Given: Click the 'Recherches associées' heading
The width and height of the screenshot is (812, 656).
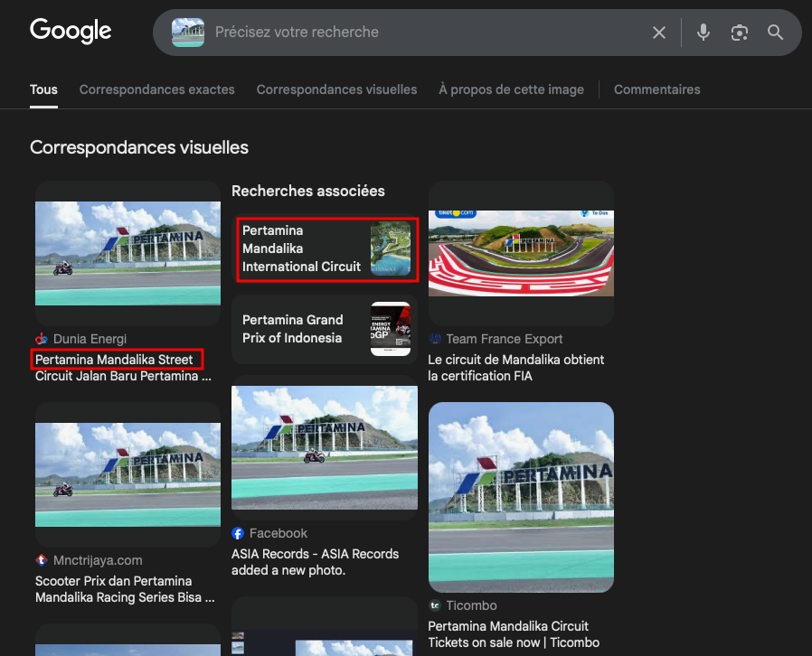Looking at the screenshot, I should pos(308,191).
